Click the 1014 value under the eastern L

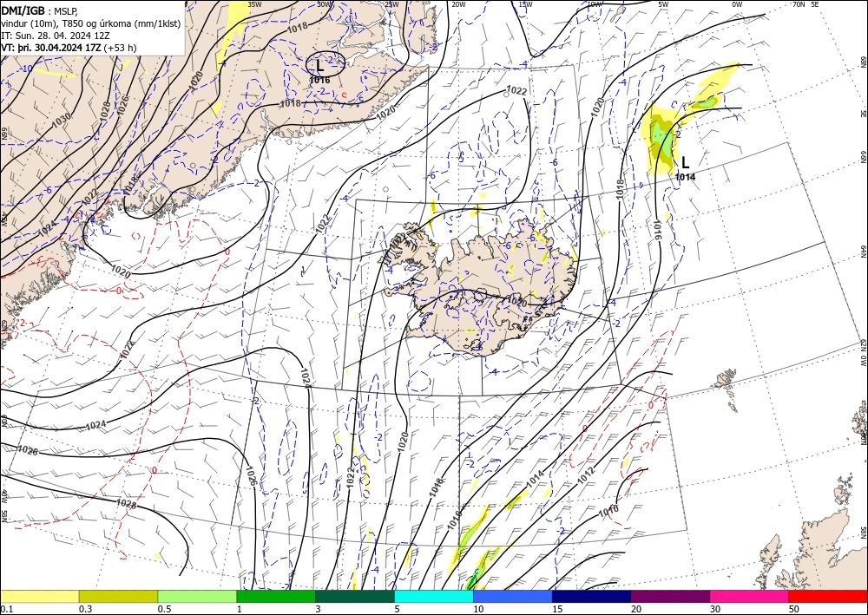pyautogui.click(x=685, y=177)
